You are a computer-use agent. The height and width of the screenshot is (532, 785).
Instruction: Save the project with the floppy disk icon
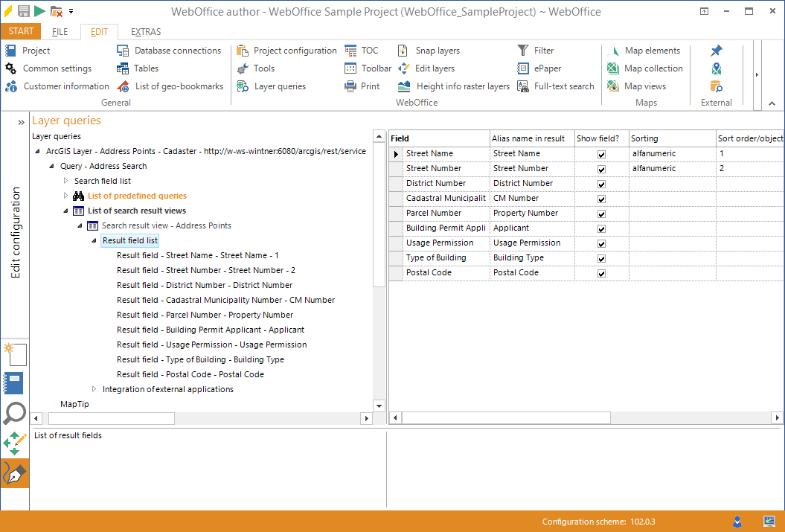pos(23,10)
